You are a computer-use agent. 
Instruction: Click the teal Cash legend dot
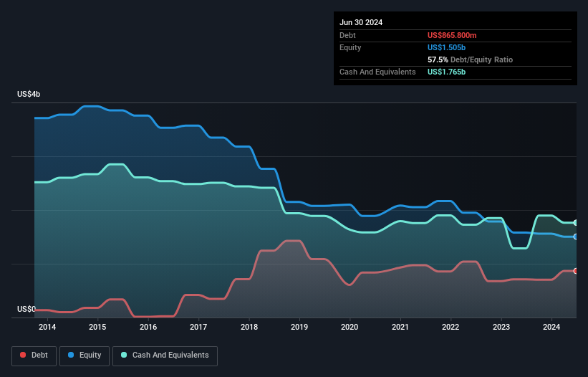pyautogui.click(x=124, y=355)
